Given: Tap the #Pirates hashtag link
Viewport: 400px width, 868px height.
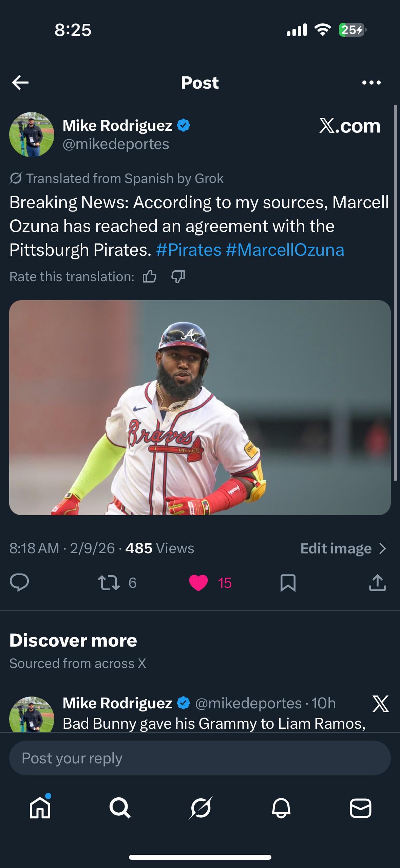Looking at the screenshot, I should coord(189,250).
